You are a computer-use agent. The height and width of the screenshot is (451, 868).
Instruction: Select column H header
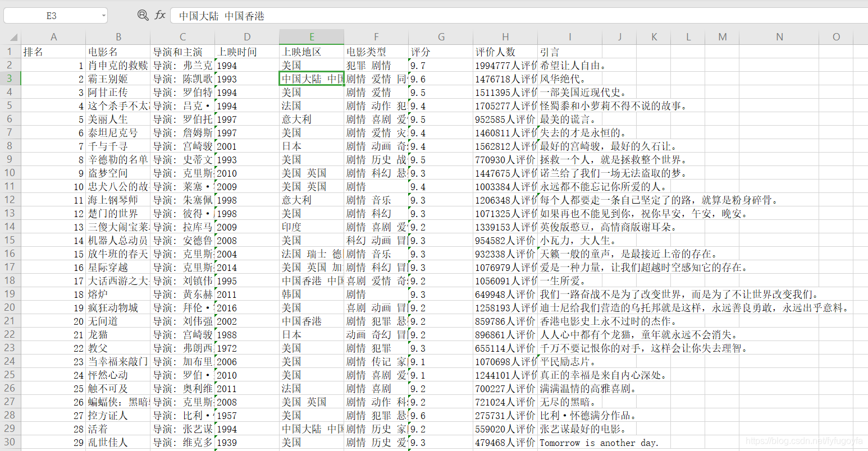pyautogui.click(x=505, y=37)
